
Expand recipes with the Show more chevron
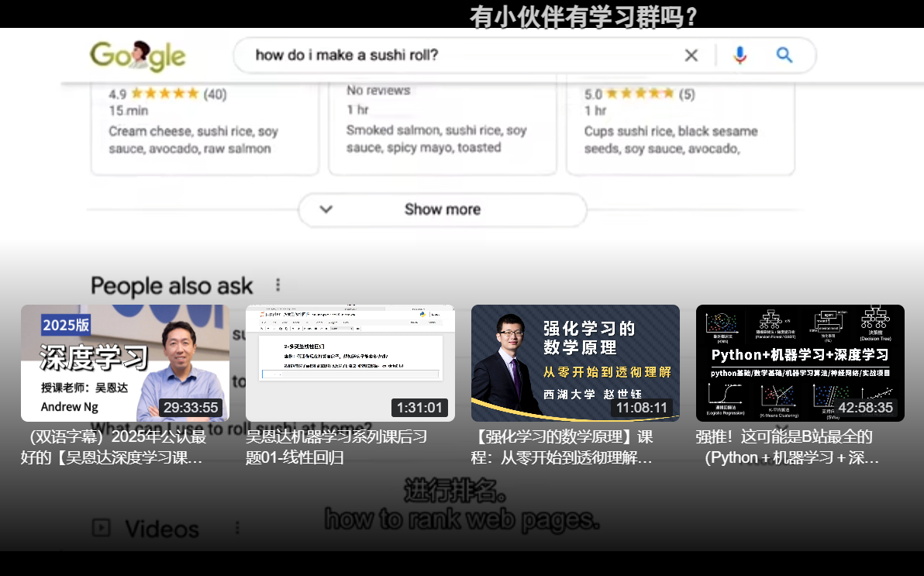[326, 209]
